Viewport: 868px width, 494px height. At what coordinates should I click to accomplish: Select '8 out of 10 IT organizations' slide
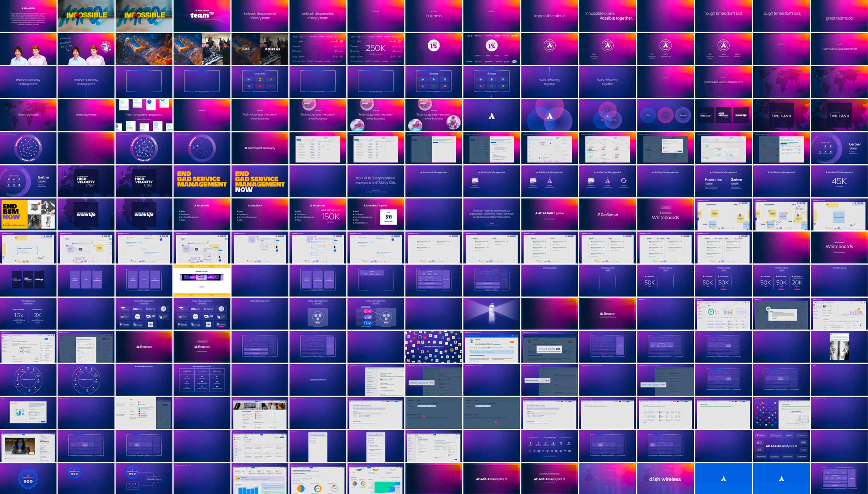tap(376, 181)
